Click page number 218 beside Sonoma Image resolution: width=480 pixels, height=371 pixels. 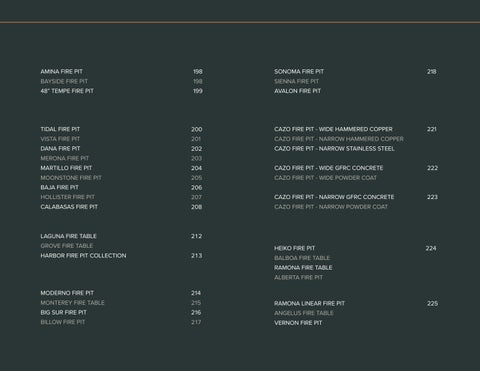(432, 72)
